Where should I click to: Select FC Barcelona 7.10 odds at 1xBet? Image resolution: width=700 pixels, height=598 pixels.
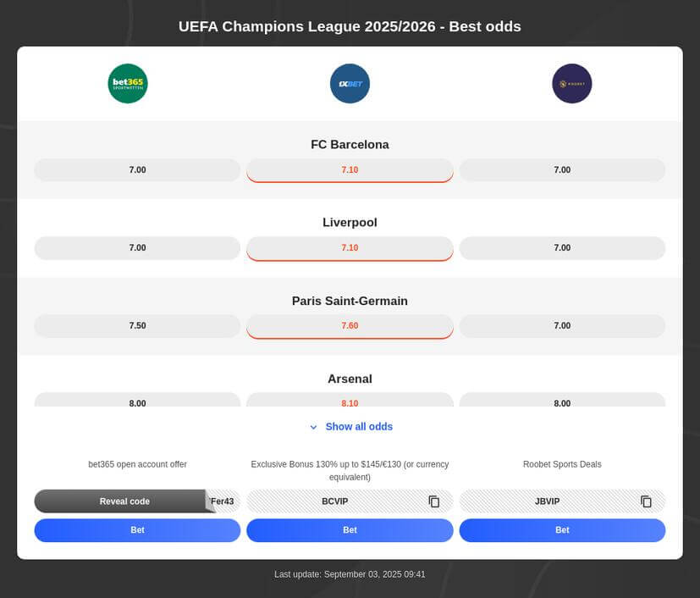(x=350, y=170)
